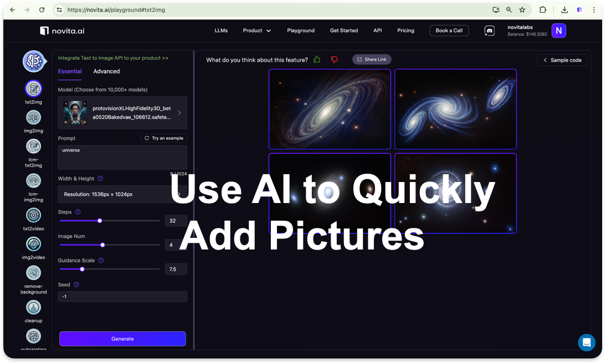The image size is (606, 364).
Task: Expand the Product dropdown menu
Action: coord(256,30)
